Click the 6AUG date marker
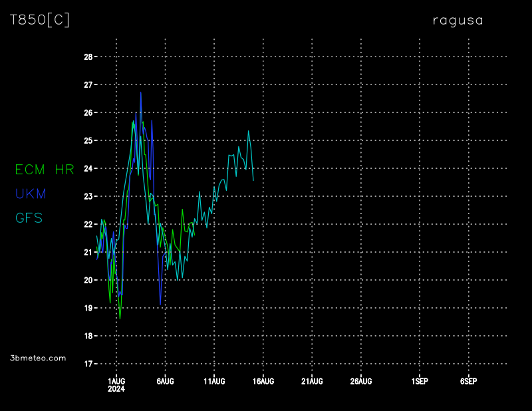 tap(165, 381)
